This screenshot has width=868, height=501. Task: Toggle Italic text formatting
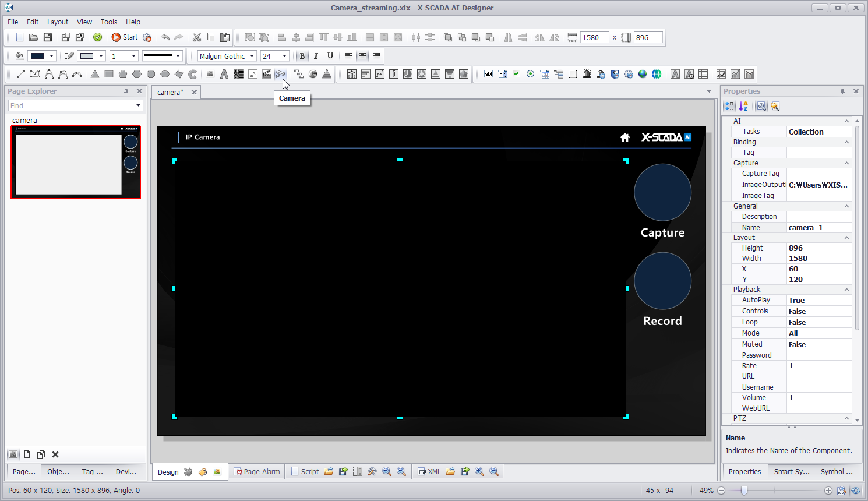pos(316,56)
